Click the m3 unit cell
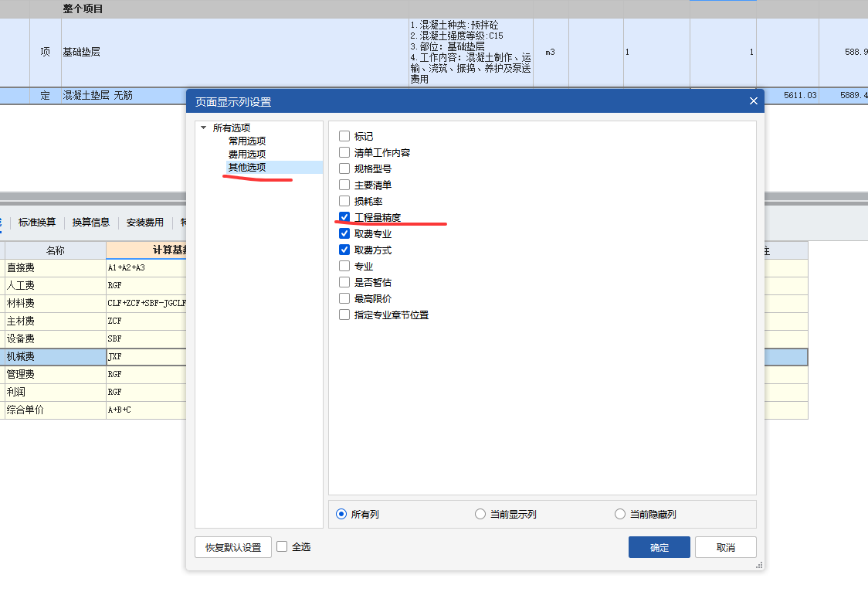This screenshot has height=602, width=868. coord(551,52)
